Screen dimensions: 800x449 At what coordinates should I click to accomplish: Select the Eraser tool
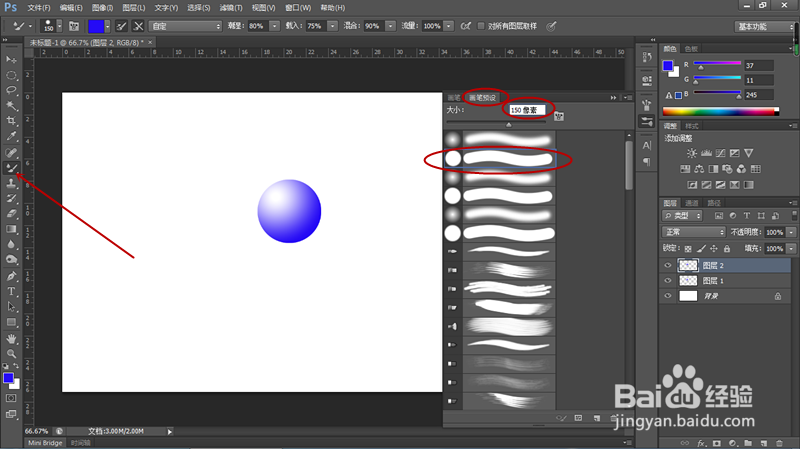(11, 214)
